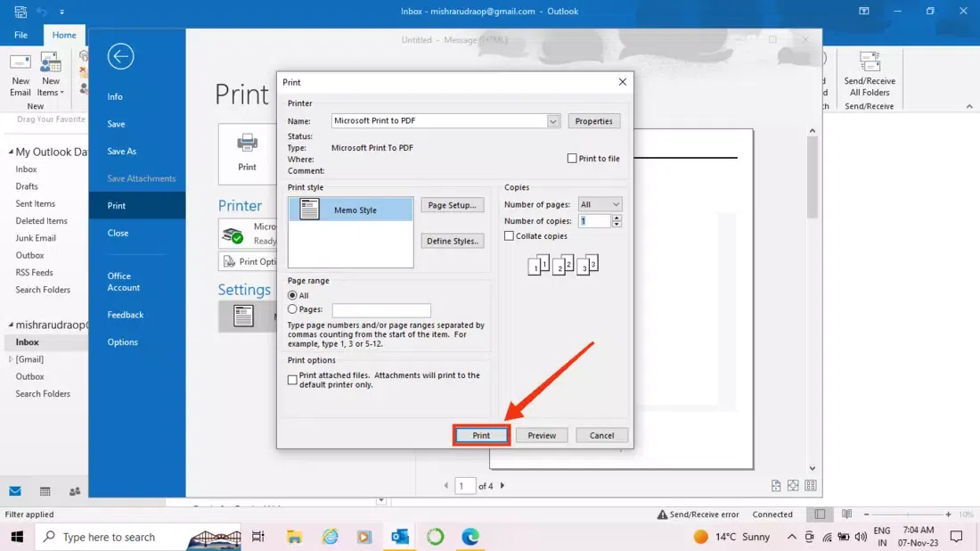Open the File tab
This screenshot has height=551, width=980.
pyautogui.click(x=20, y=35)
